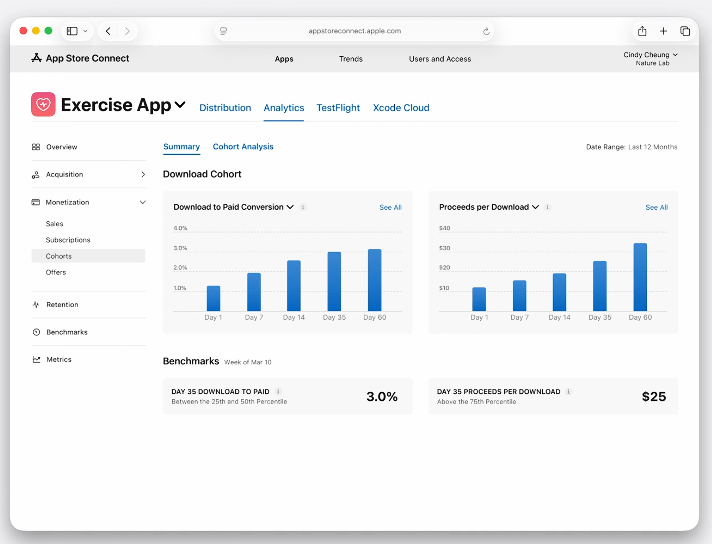
Task: Open Metrics in the sidebar
Action: (59, 359)
